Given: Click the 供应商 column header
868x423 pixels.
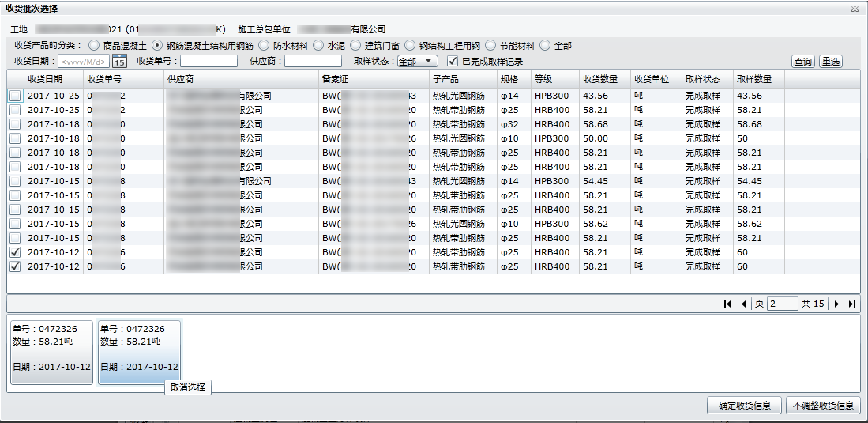Looking at the screenshot, I should pos(180,79).
